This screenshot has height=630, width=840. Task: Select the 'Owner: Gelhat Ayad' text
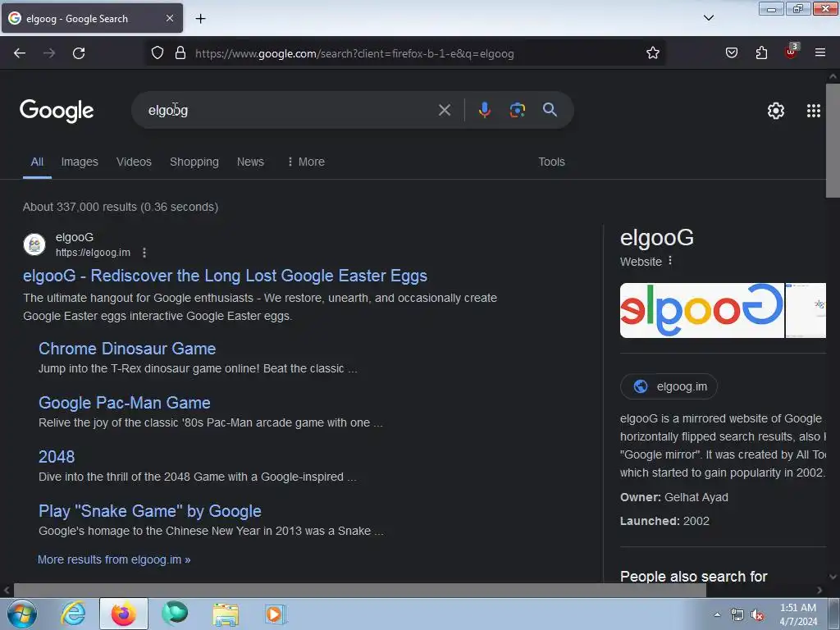674,497
